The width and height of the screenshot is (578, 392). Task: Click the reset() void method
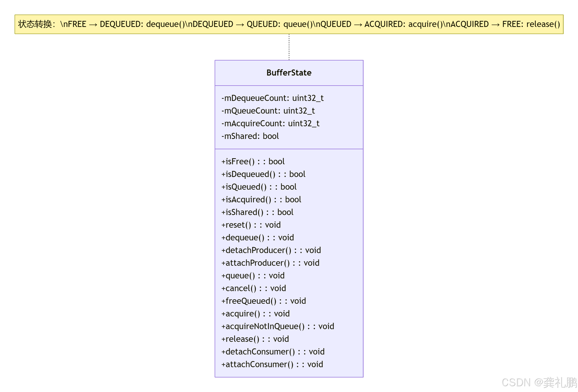[x=251, y=225]
